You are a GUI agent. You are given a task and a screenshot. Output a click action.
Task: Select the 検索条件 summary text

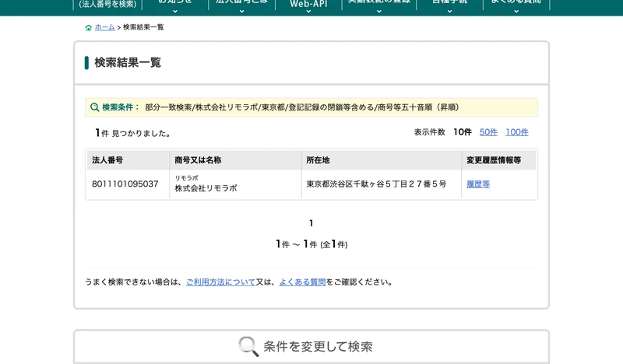point(302,107)
